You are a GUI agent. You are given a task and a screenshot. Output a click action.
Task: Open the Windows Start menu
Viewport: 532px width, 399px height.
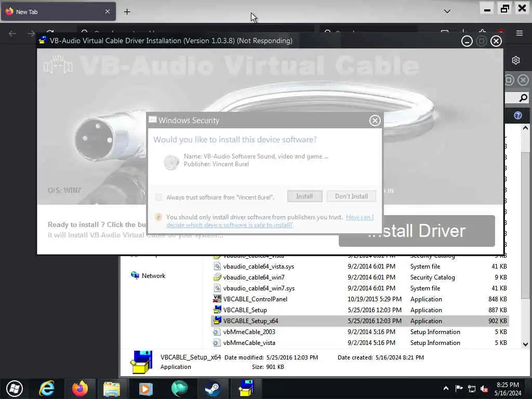coord(14,389)
